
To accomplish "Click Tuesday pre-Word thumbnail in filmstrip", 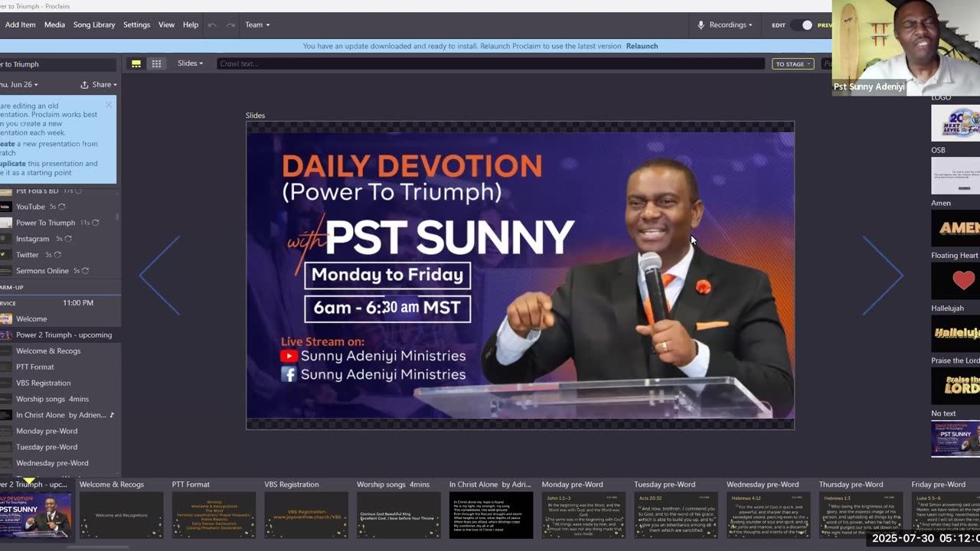I will click(676, 515).
